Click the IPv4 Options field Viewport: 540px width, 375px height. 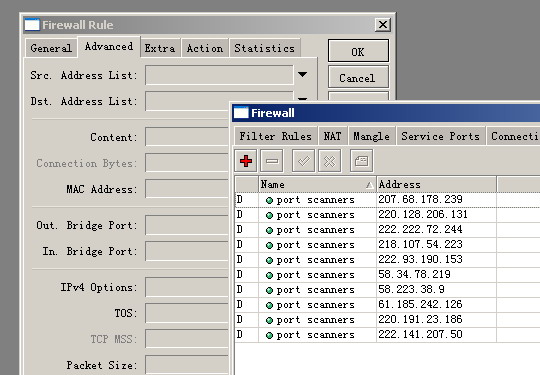[187, 287]
